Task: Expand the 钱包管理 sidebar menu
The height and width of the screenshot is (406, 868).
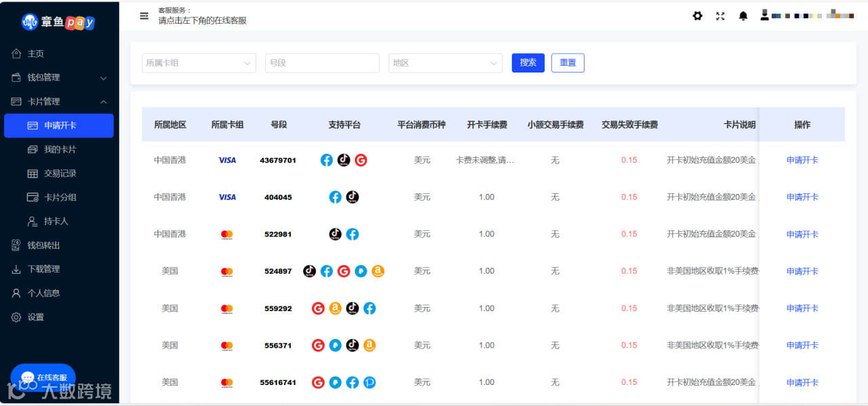Action: (60, 78)
